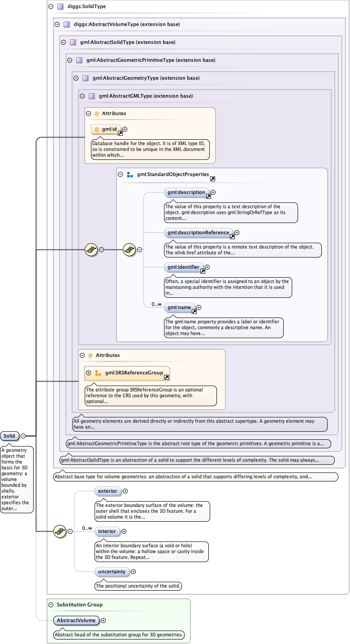
Task: Expand the uncertainty element
Action: pos(133,571)
